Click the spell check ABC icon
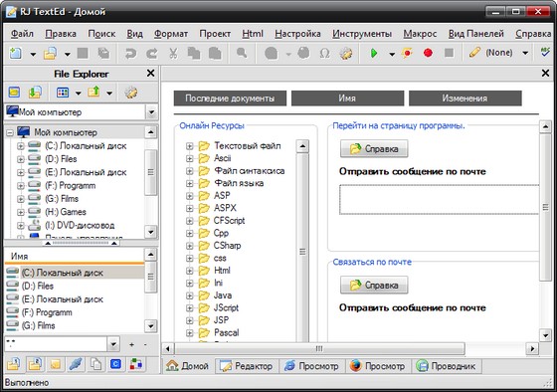This screenshot has width=557, height=392. coord(545,53)
